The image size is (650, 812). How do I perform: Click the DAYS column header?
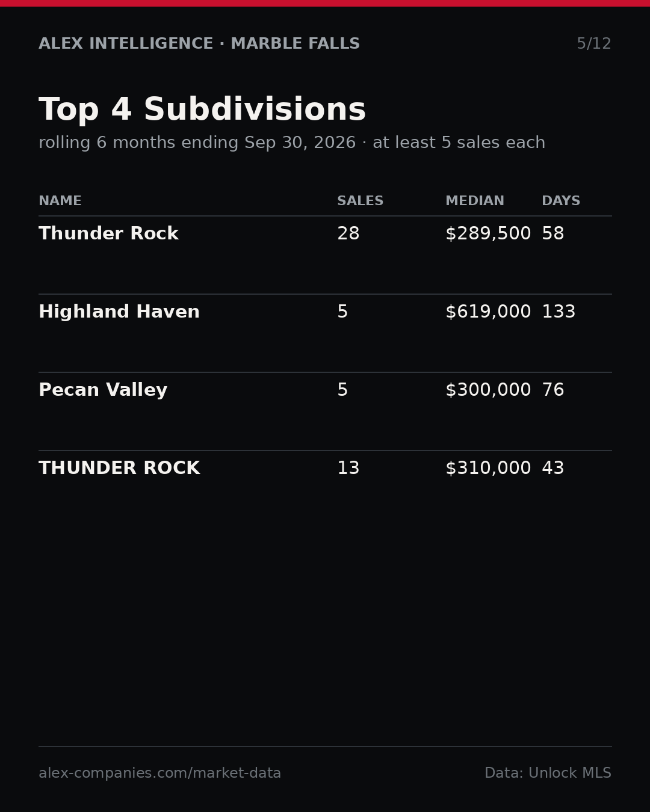pyautogui.click(x=561, y=201)
